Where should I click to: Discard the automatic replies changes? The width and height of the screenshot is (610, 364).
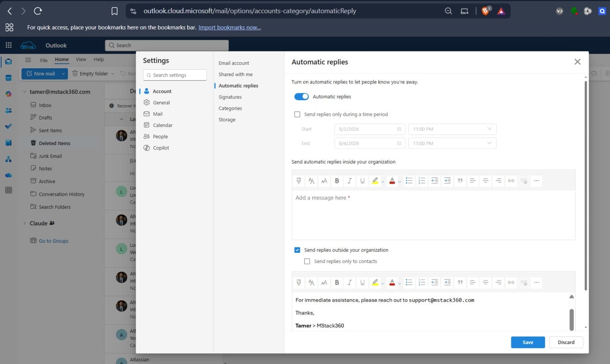(566, 342)
